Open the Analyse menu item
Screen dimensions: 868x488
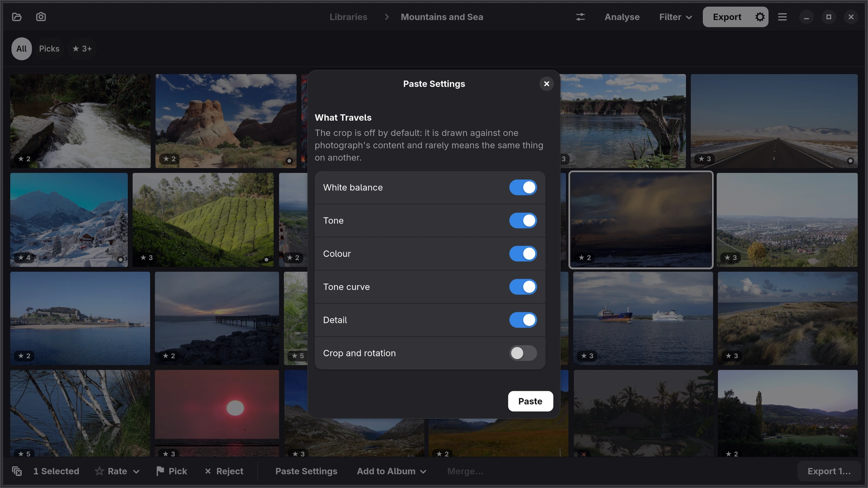point(622,17)
